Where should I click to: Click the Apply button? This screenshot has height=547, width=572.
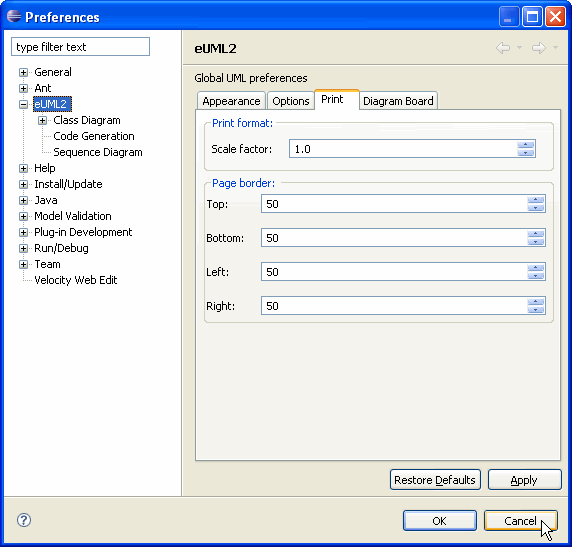pos(524,480)
